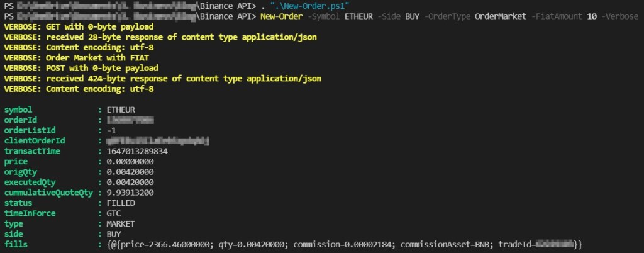Screen dimensions: 644x253
Task: Click the type value MARKET
Action: pos(121,224)
